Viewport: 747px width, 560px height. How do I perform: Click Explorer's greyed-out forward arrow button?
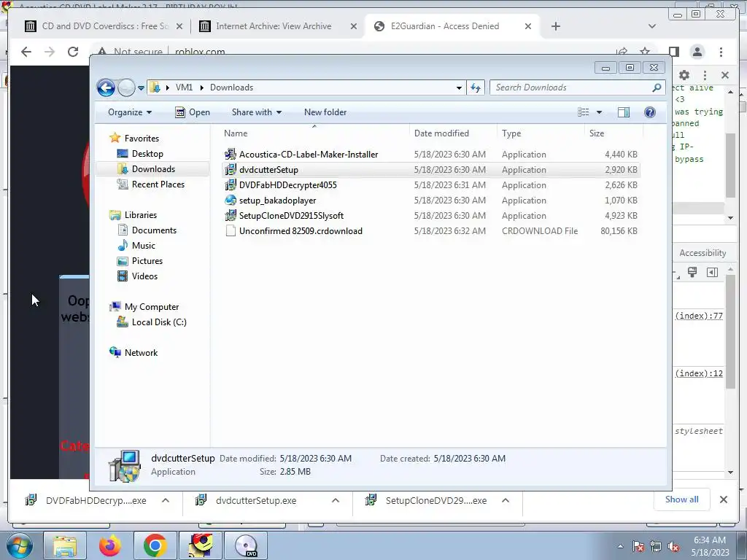[126, 87]
